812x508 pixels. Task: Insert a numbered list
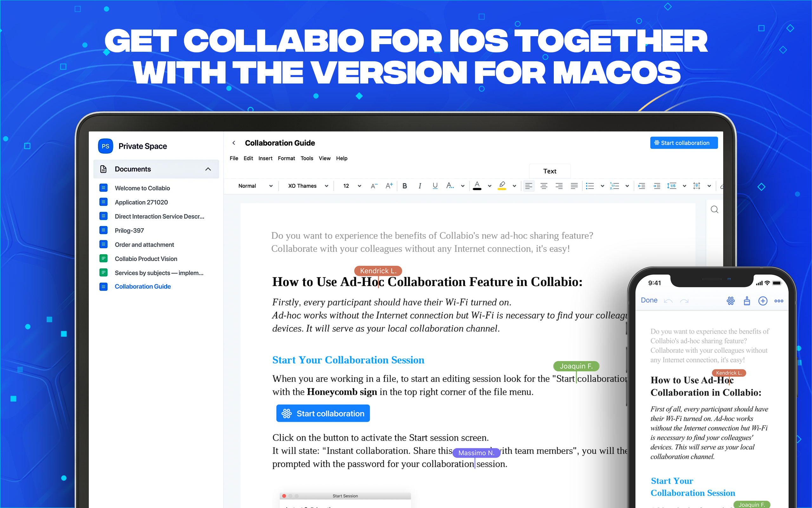(614, 186)
